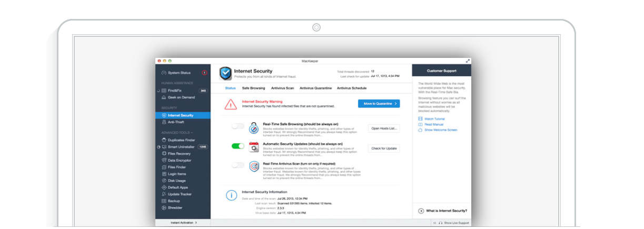Image resolution: width=644 pixels, height=229 pixels.
Task: Switch to the Safe Browsing tab
Action: 253,88
